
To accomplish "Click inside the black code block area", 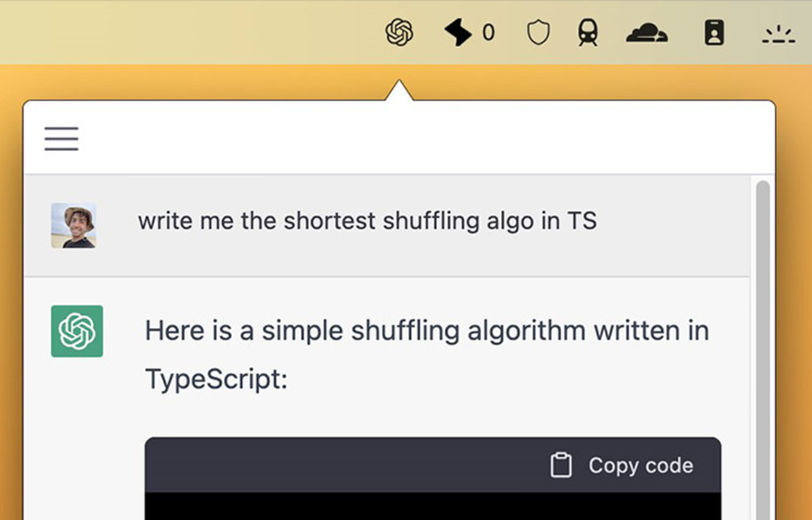I will coord(432,507).
